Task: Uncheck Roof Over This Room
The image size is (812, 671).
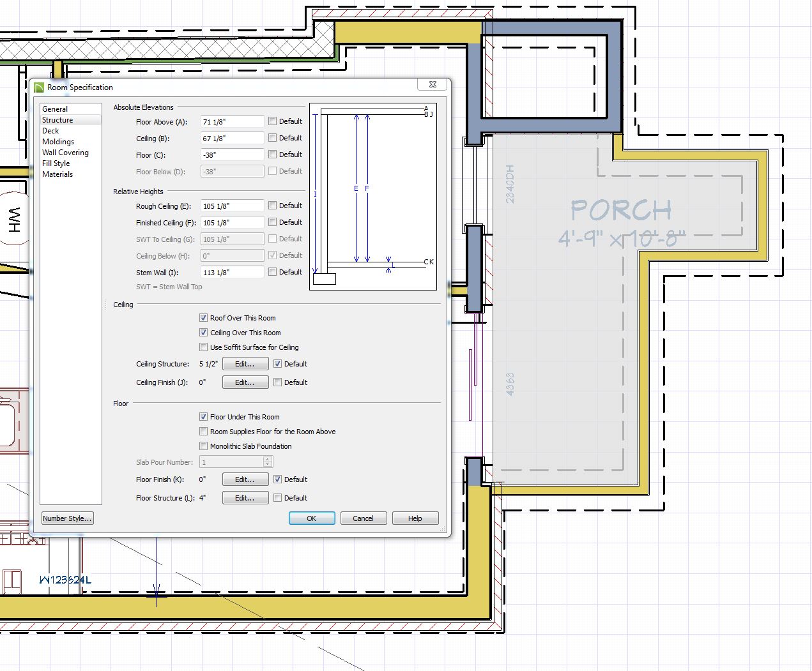Action: click(204, 318)
